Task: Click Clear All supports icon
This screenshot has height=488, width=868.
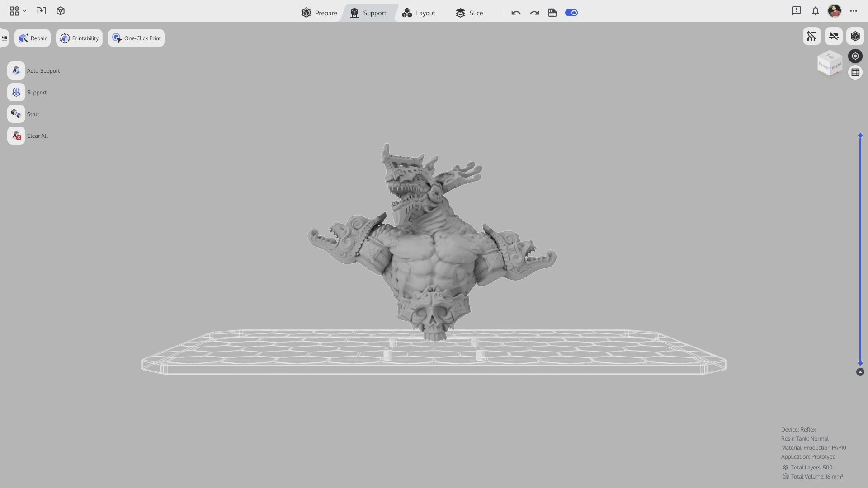Action: 16,136
